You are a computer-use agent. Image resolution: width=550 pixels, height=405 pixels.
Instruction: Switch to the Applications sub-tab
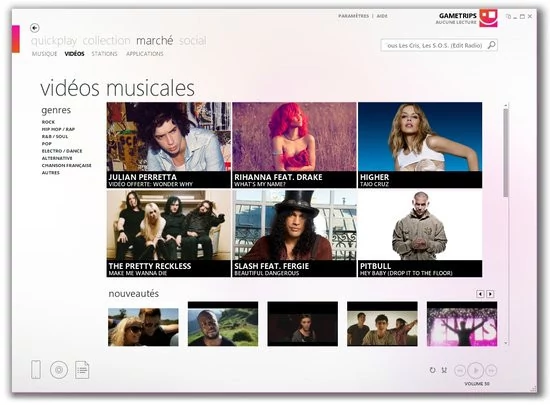point(145,54)
